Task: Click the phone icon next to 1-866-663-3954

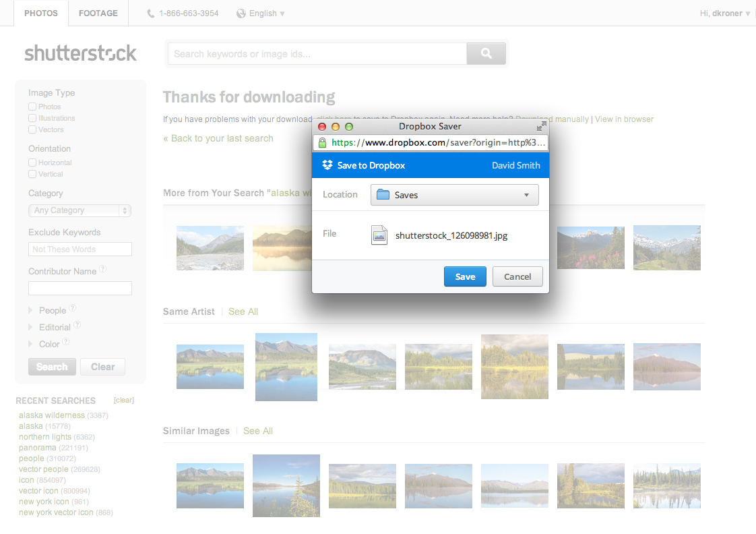Action: (x=150, y=13)
